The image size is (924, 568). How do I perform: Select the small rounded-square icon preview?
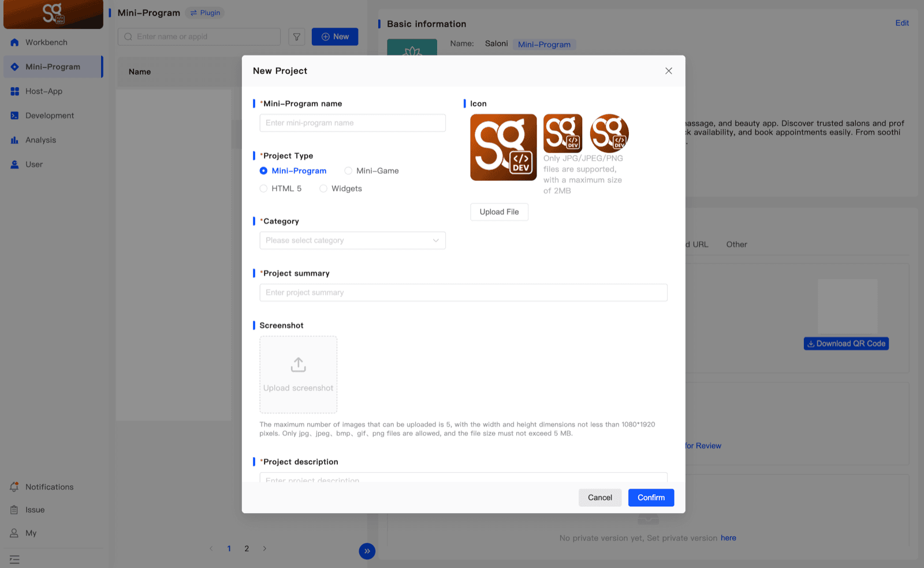(562, 133)
